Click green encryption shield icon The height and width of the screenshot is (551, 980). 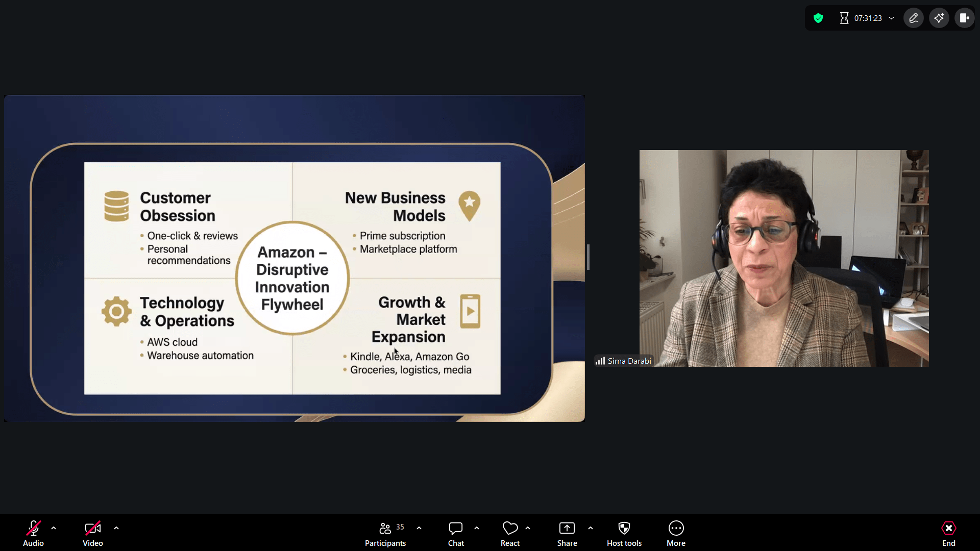[818, 18]
